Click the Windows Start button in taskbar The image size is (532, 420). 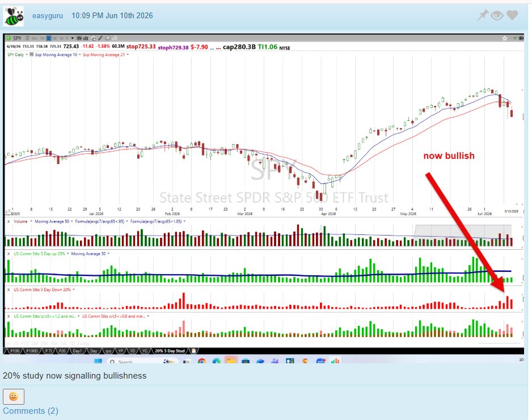(x=98, y=361)
